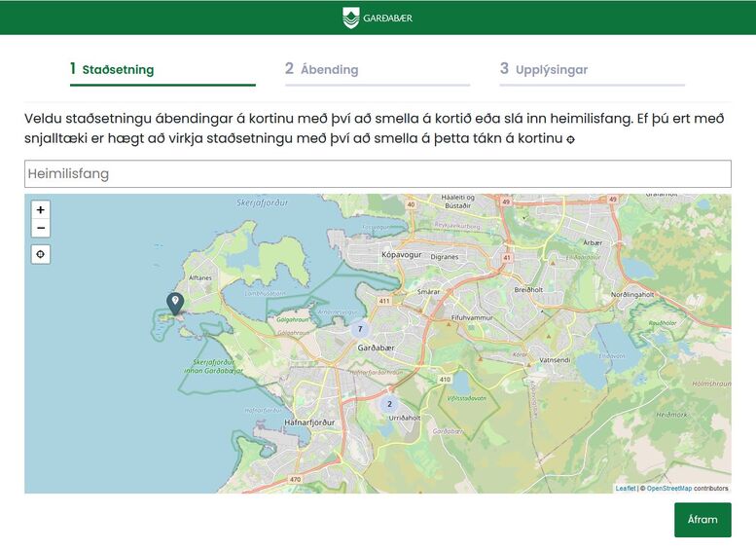Activate the locate me crosshair button
This screenshot has width=756, height=550.
tap(40, 254)
